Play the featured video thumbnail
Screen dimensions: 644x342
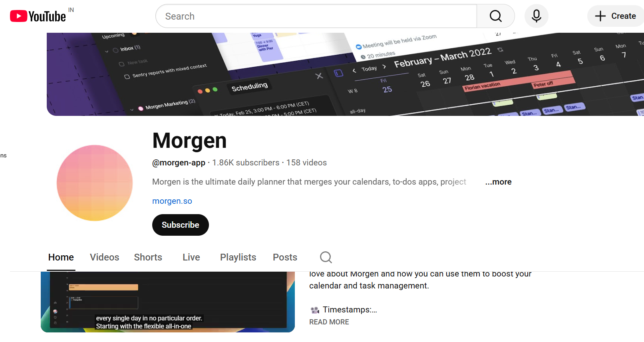click(168, 302)
